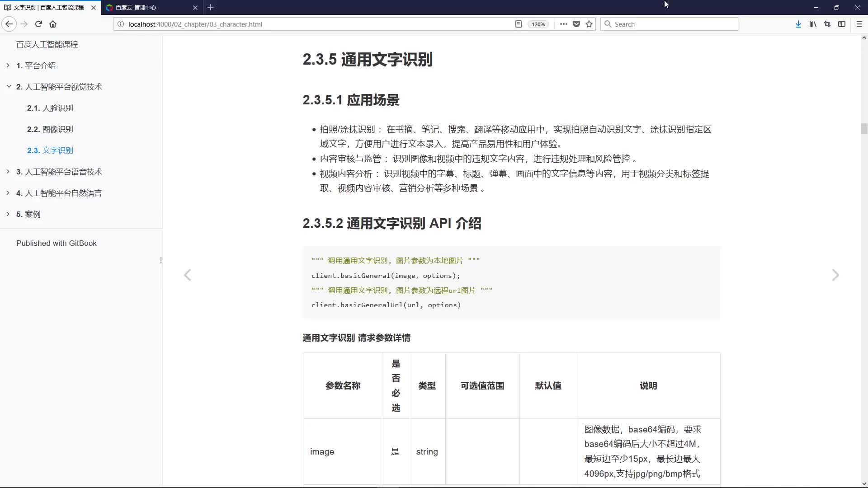
Task: Expand chapter 1. 平台介绍 chevron
Action: (8, 66)
